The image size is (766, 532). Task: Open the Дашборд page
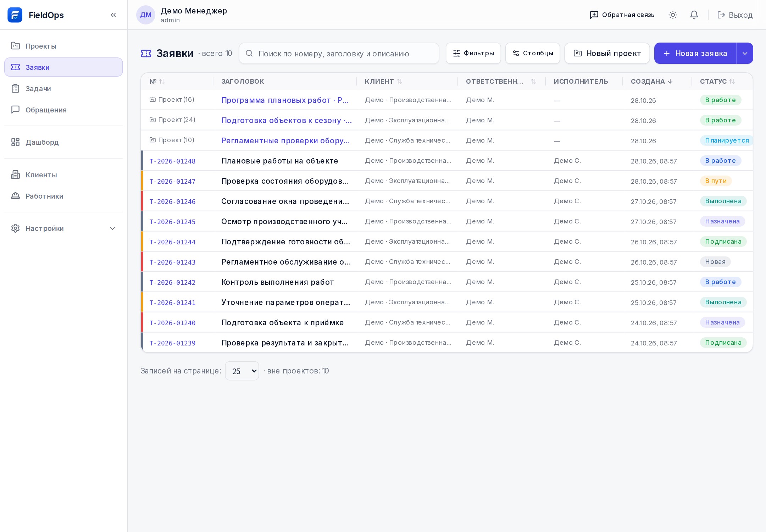coord(63,142)
